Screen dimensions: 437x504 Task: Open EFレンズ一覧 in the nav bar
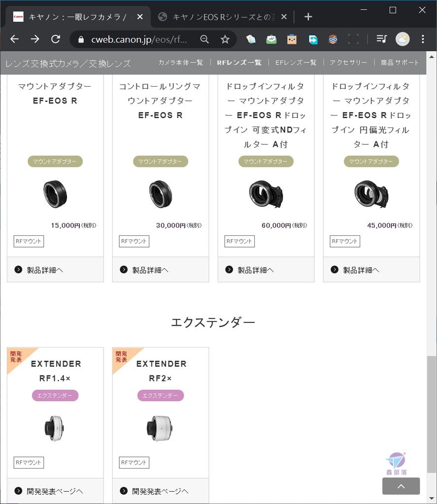[296, 63]
